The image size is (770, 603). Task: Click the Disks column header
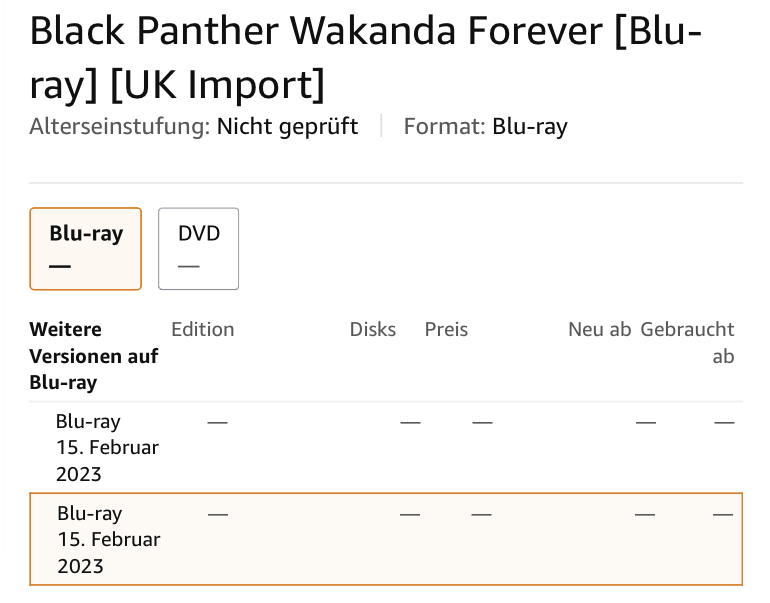coord(373,329)
